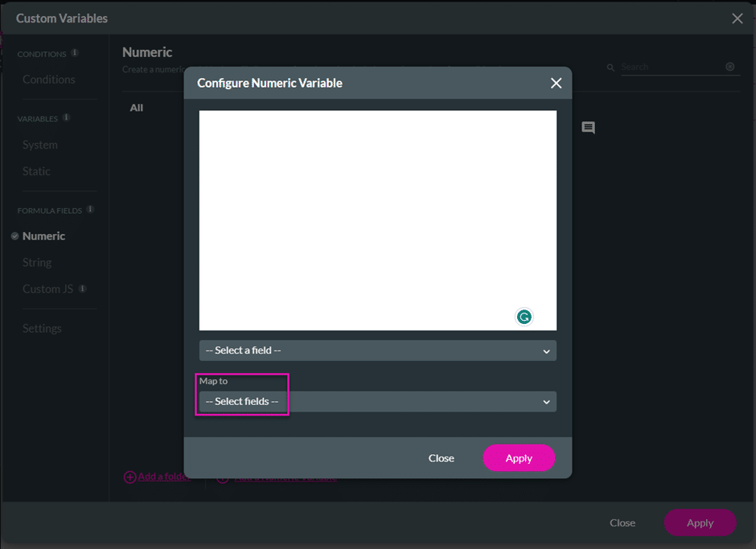
Task: Open the Conditions section in sidebar
Action: [x=49, y=80]
